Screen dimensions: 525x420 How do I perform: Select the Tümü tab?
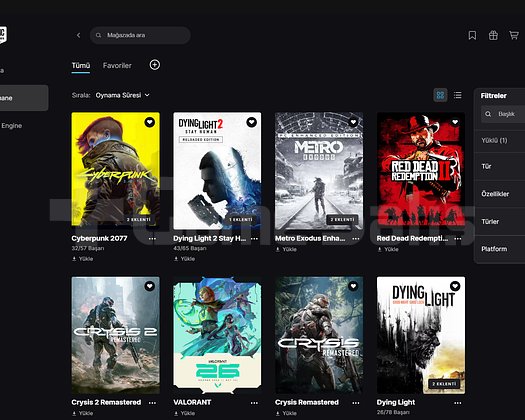point(81,66)
